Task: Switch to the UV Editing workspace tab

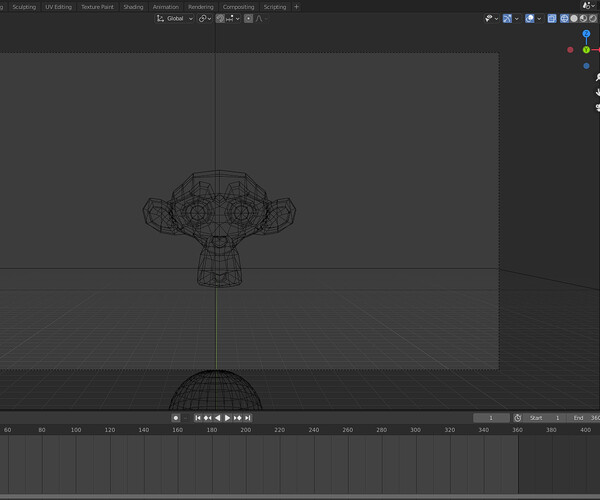Action: pyautogui.click(x=58, y=7)
